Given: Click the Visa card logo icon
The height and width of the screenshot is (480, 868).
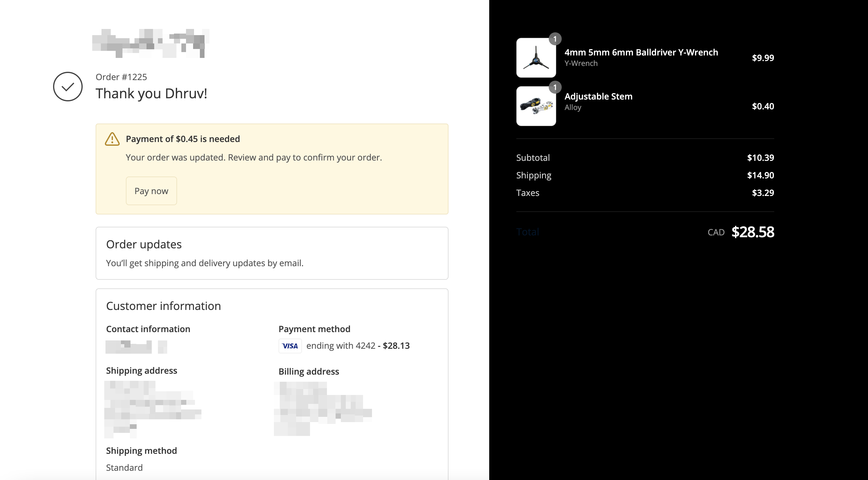Looking at the screenshot, I should [x=290, y=346].
